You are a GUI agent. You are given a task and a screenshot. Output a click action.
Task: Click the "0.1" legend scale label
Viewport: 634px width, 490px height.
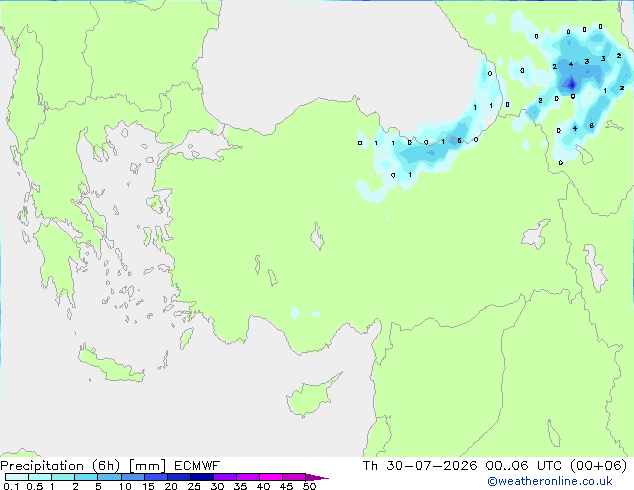[x=11, y=486]
